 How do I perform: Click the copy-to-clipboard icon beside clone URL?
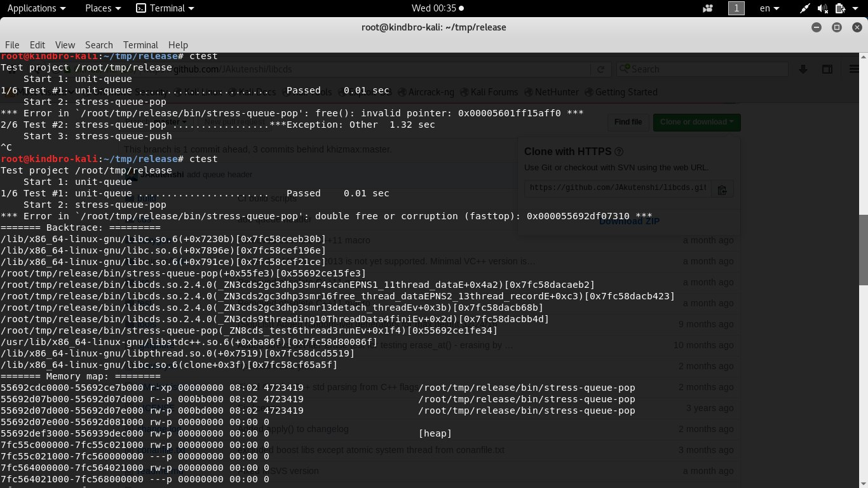(722, 189)
